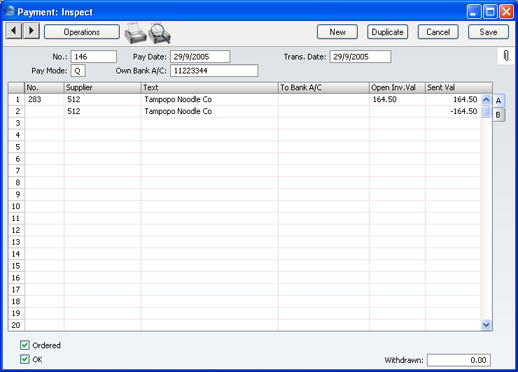The width and height of the screenshot is (518, 372).
Task: Click the Open Inv.Val column header
Action: [x=397, y=88]
